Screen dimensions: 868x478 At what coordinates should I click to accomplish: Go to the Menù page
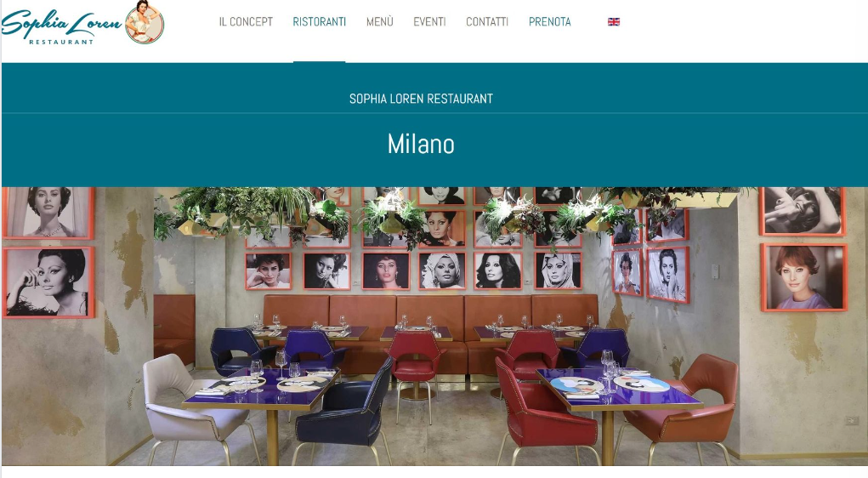[380, 21]
